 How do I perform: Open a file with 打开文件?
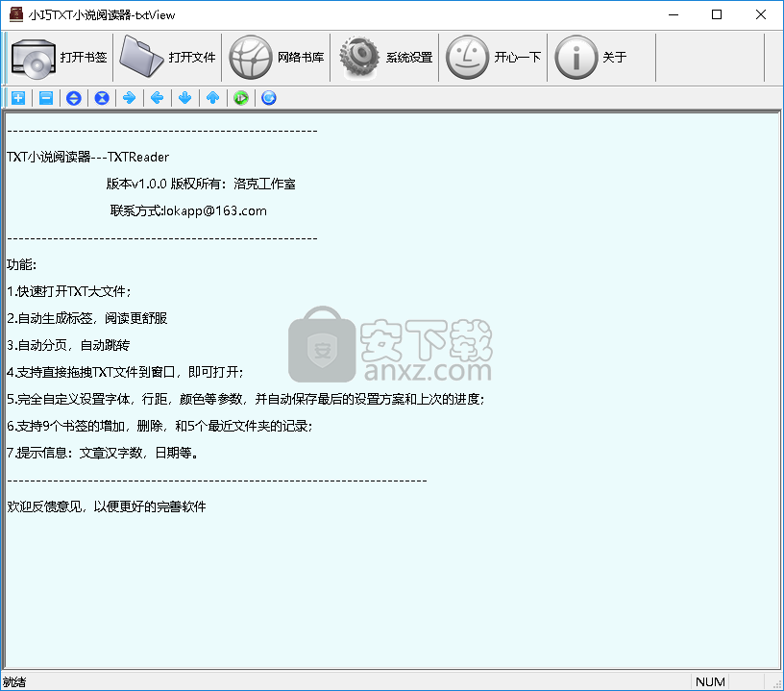click(x=168, y=58)
